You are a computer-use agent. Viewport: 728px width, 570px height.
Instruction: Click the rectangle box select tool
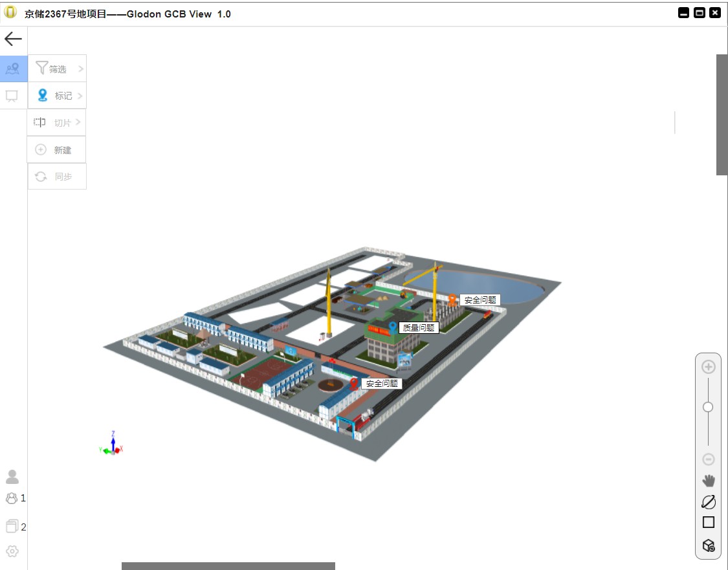709,522
